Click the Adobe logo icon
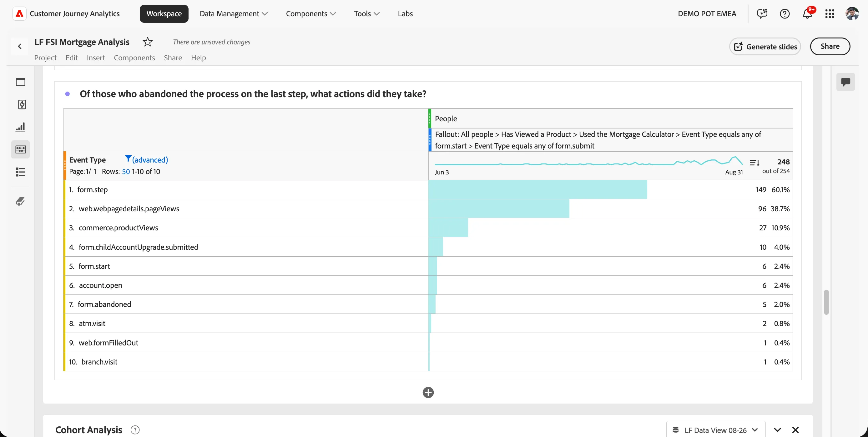Viewport: 868px width, 437px height. click(x=20, y=13)
